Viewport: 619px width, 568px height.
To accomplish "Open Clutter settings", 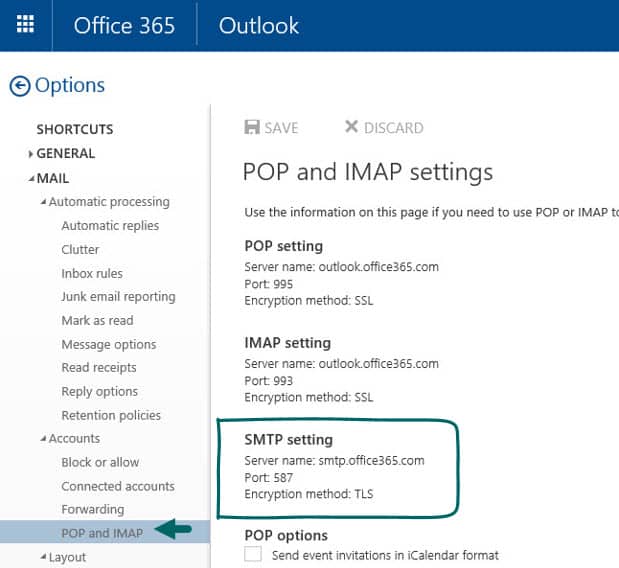I will pyautogui.click(x=80, y=249).
